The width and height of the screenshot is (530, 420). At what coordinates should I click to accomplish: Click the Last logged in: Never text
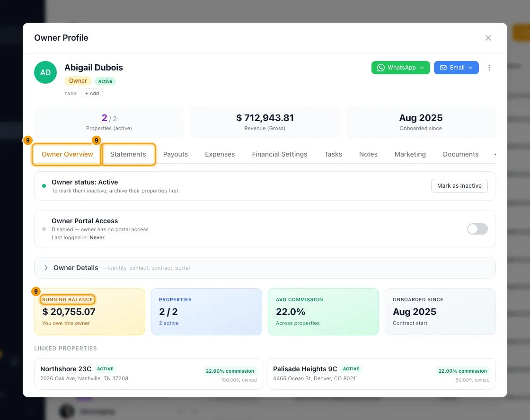click(78, 237)
